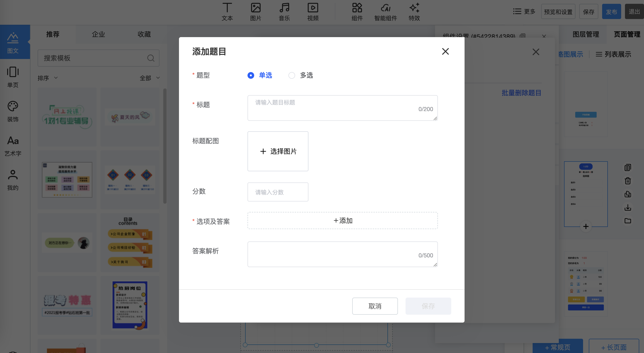Click the +添加 option button
The height and width of the screenshot is (353, 644).
click(342, 221)
